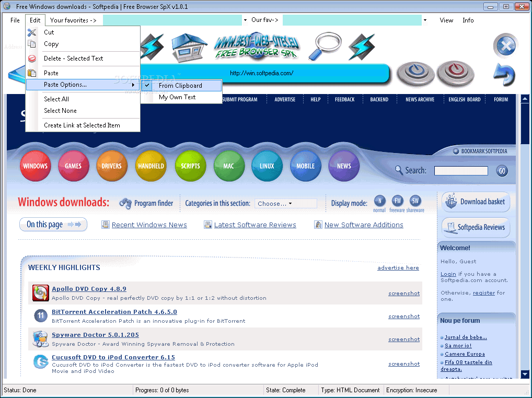Image resolution: width=532 pixels, height=398 pixels.
Task: Click the Paste clipboard icon
Action: [x=32, y=73]
